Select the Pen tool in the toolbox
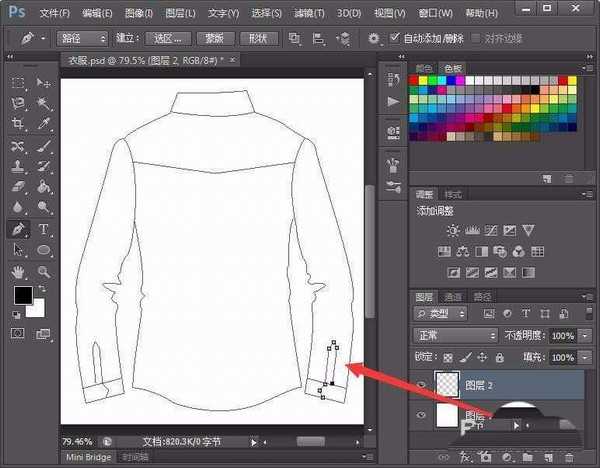 point(19,229)
